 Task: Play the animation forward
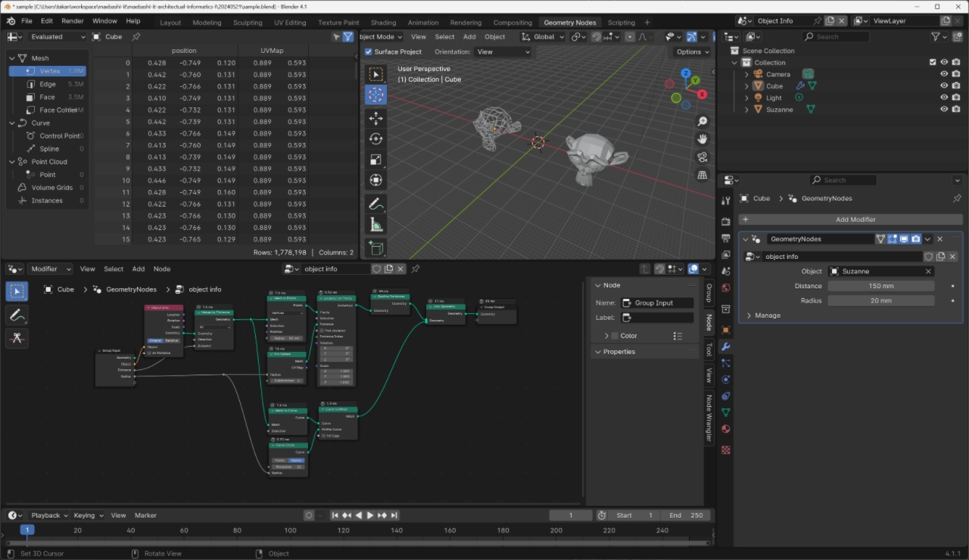(x=370, y=515)
